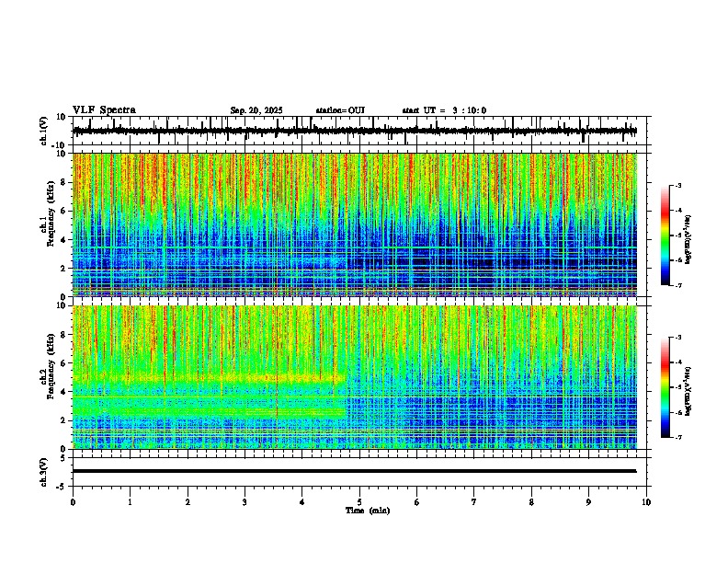The image size is (728, 563).
Task: Click the ch.2 spectrogram color scale bar
Action: tap(665, 387)
